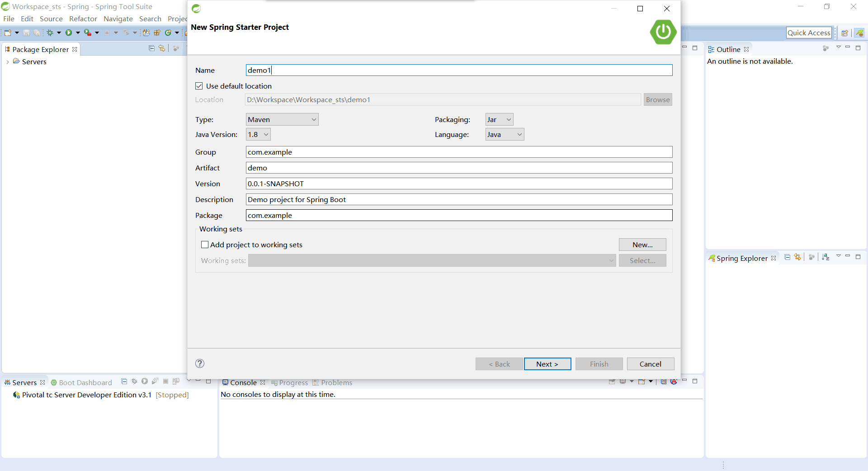Image resolution: width=868 pixels, height=471 pixels.
Task: Click the Save icon in main toolbar
Action: tap(26, 33)
